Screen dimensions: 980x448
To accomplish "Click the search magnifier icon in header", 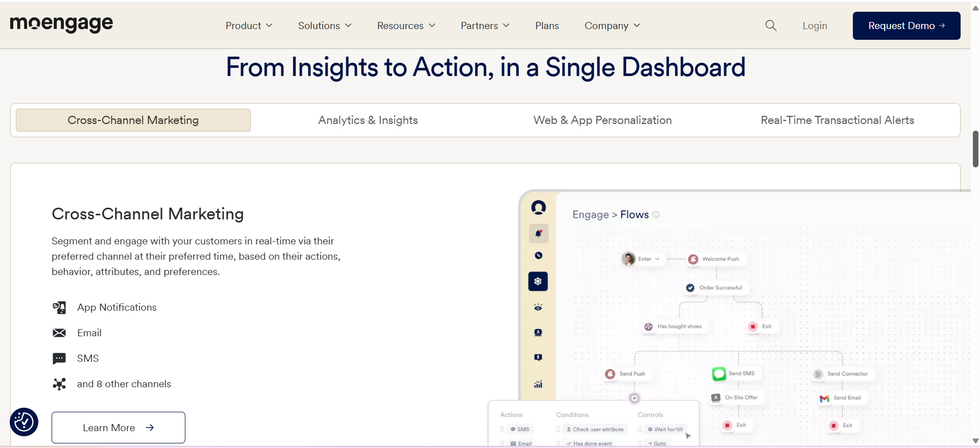I will (x=771, y=26).
